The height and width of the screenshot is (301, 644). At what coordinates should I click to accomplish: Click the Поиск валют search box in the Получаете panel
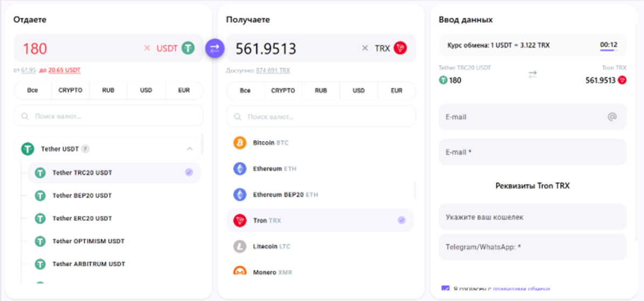321,117
